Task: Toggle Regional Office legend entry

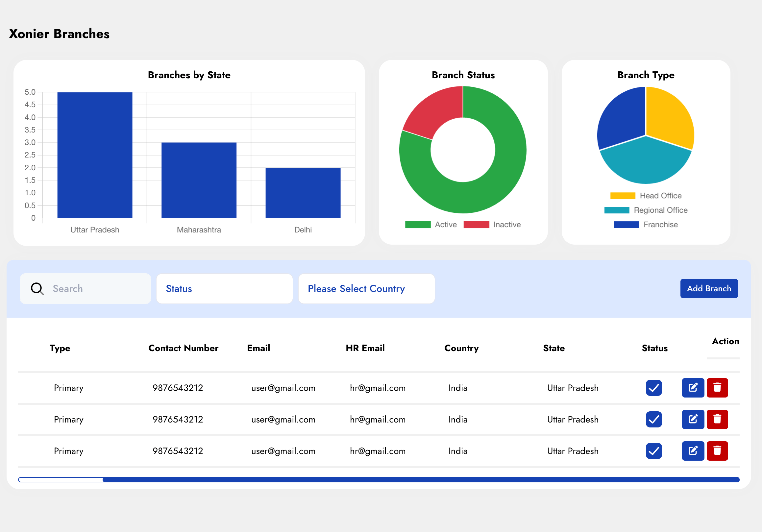Action: pyautogui.click(x=646, y=210)
